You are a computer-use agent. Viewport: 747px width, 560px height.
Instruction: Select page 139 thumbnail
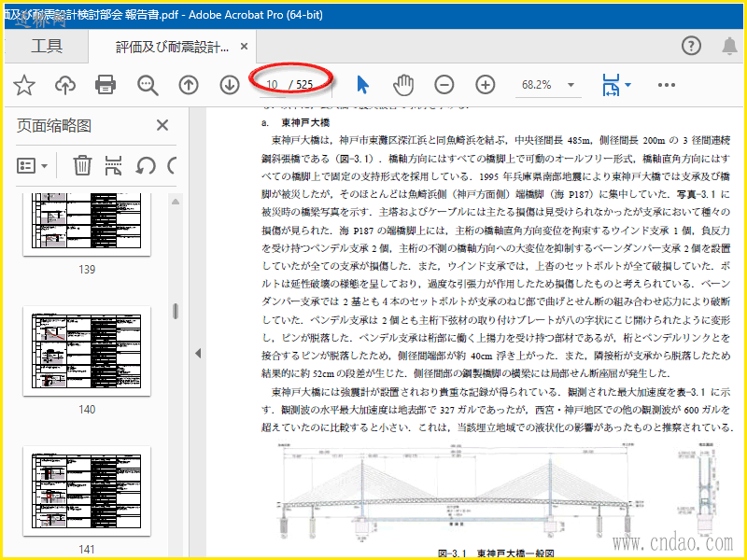click(x=87, y=224)
